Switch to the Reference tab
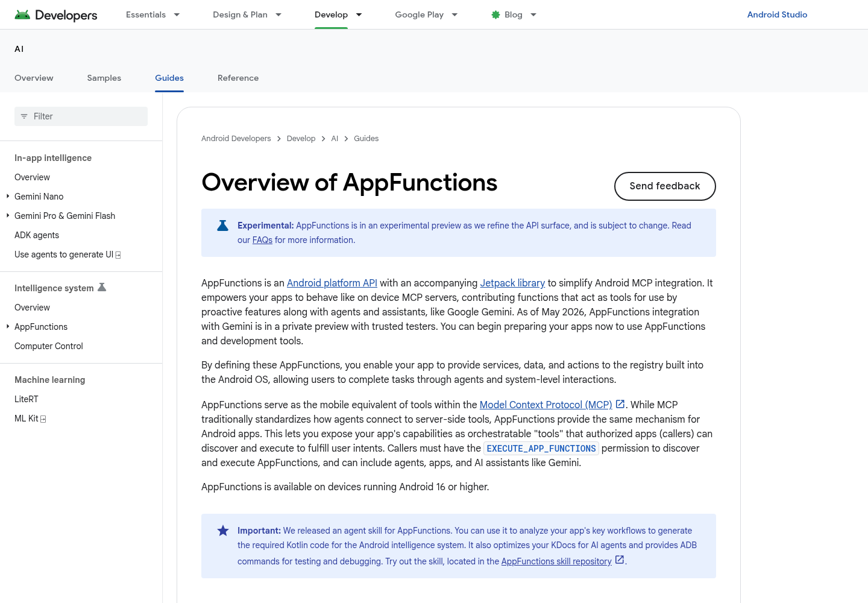Viewport: 868px width, 603px height. click(238, 78)
